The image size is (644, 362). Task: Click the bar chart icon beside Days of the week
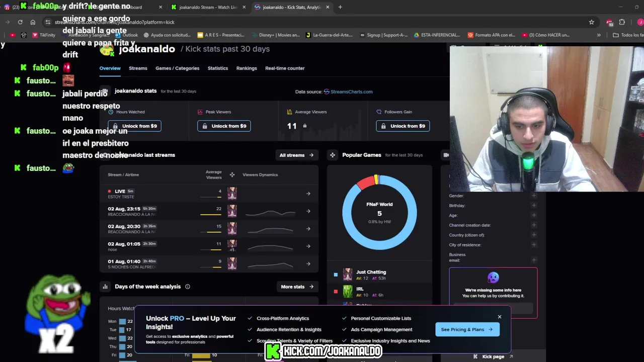tap(105, 287)
